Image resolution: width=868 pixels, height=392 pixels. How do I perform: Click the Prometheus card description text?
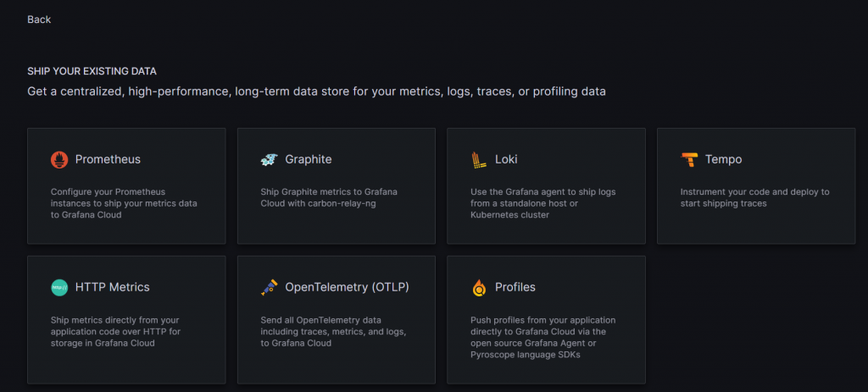[x=124, y=203]
